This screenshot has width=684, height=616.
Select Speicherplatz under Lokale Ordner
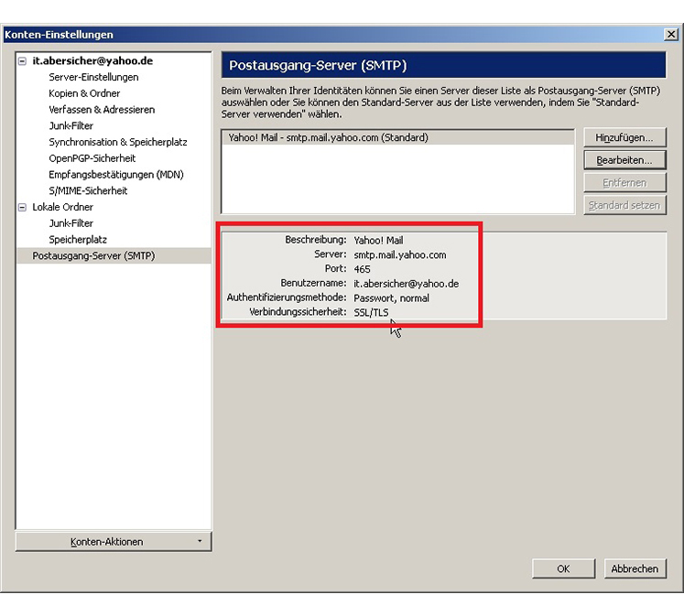[x=78, y=240]
